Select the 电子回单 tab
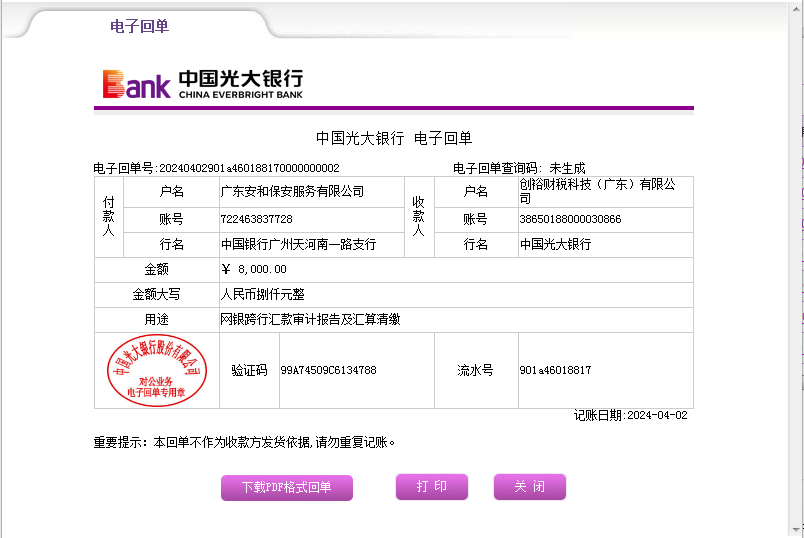Screen dimensions: 804x538 coord(139,26)
